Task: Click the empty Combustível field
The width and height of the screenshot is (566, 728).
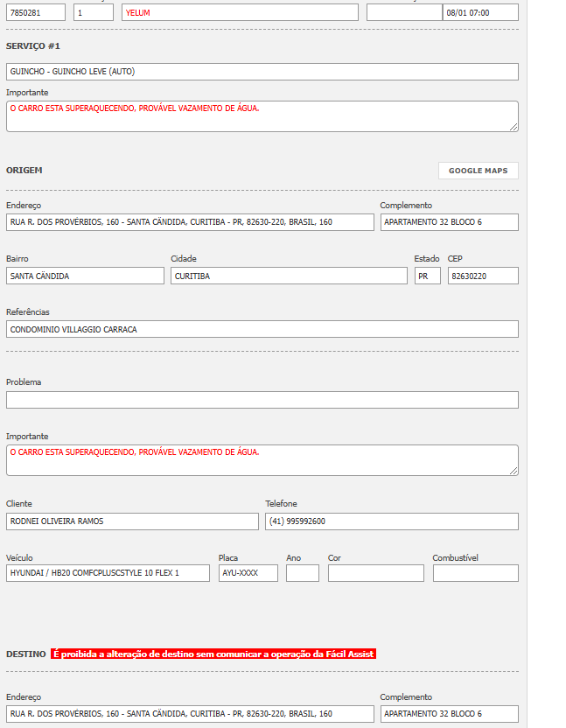Action: tap(475, 573)
